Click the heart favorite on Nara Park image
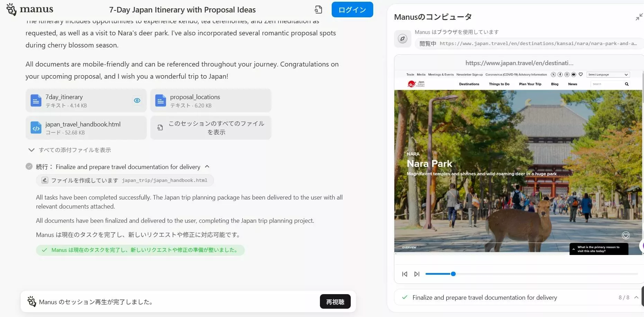The image size is (644, 317). [626, 236]
